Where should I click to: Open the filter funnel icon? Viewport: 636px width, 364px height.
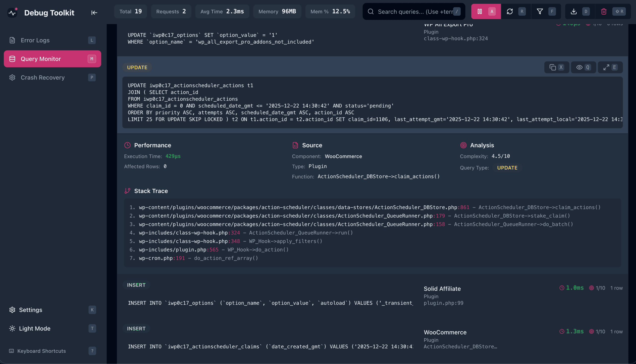click(x=539, y=11)
